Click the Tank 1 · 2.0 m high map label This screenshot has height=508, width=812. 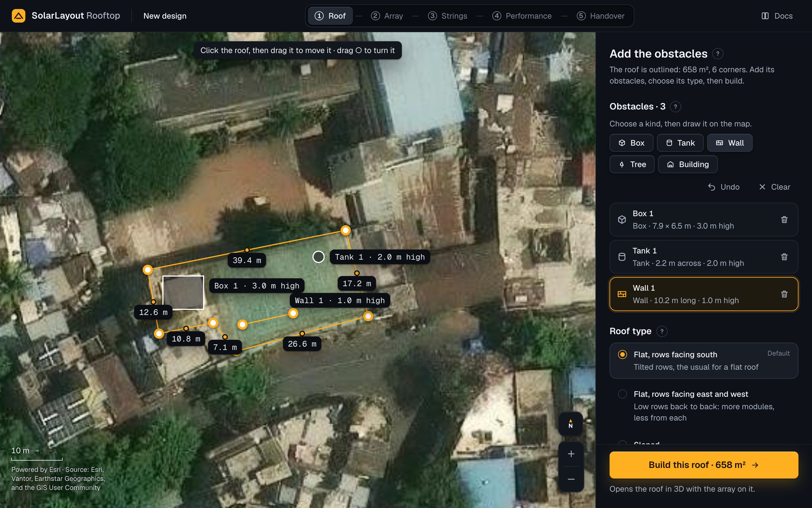tap(380, 257)
